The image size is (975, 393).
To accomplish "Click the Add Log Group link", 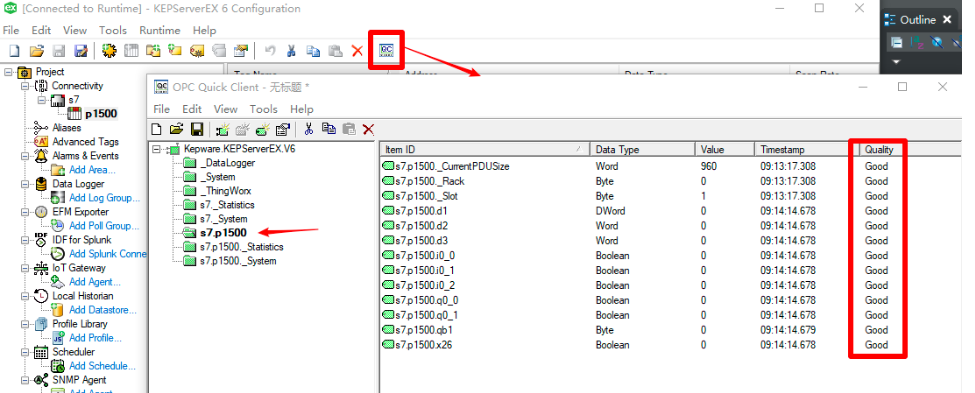I will 104,198.
